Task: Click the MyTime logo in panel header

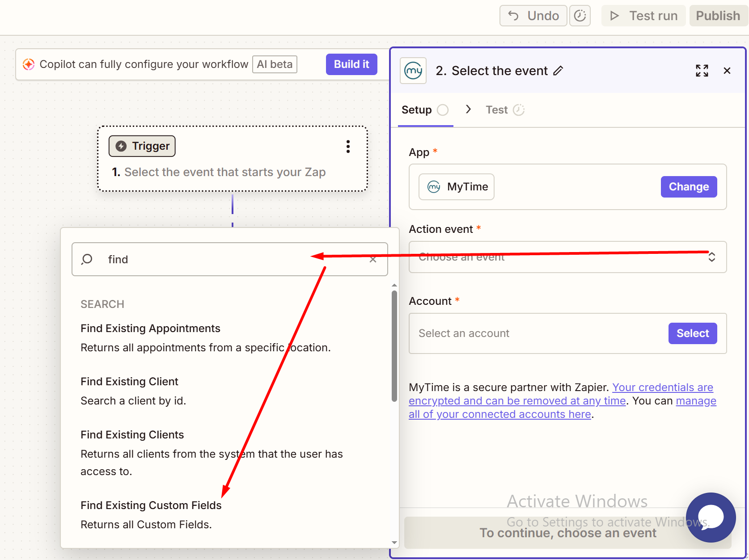Action: (413, 71)
